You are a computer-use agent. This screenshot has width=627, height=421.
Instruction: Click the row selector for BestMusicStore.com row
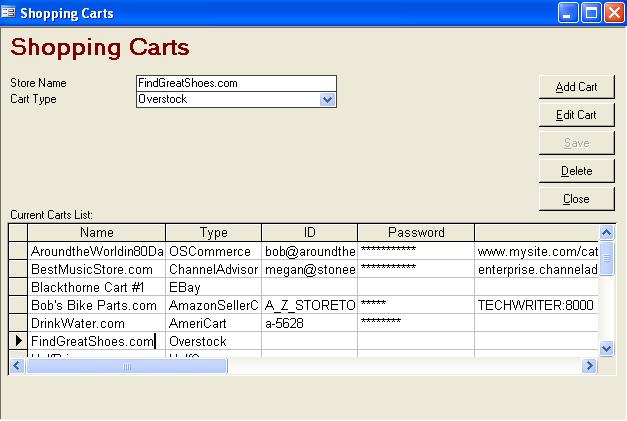[18, 269]
